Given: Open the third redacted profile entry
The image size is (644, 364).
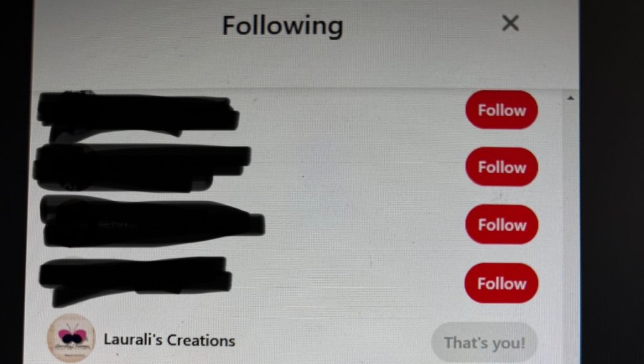Looking at the screenshot, I should [152, 221].
